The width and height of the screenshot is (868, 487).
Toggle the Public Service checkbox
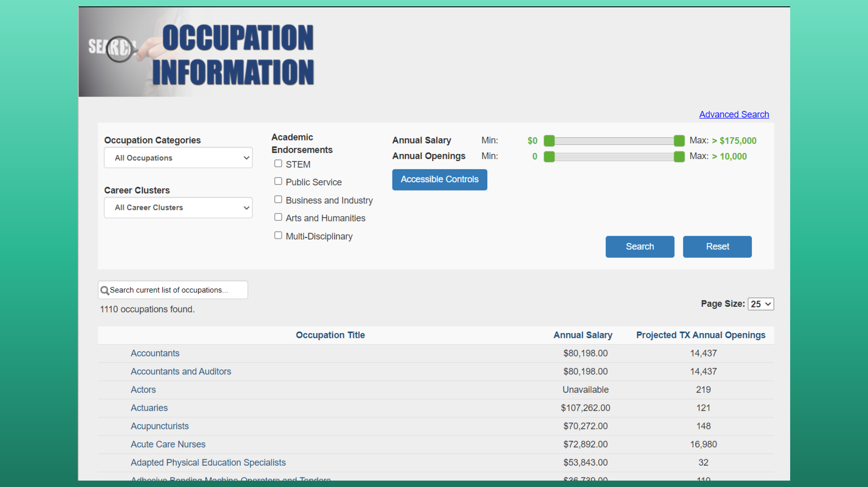tap(278, 182)
